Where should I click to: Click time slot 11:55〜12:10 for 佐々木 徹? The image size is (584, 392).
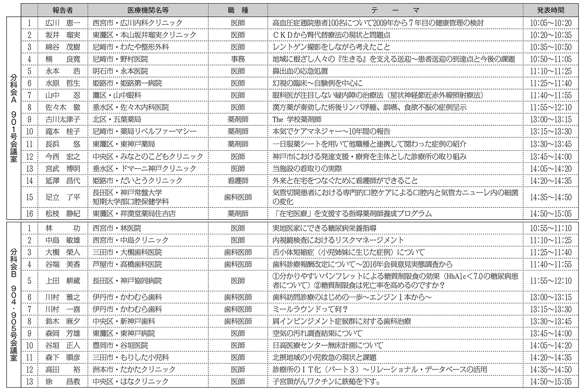pyautogui.click(x=551, y=107)
